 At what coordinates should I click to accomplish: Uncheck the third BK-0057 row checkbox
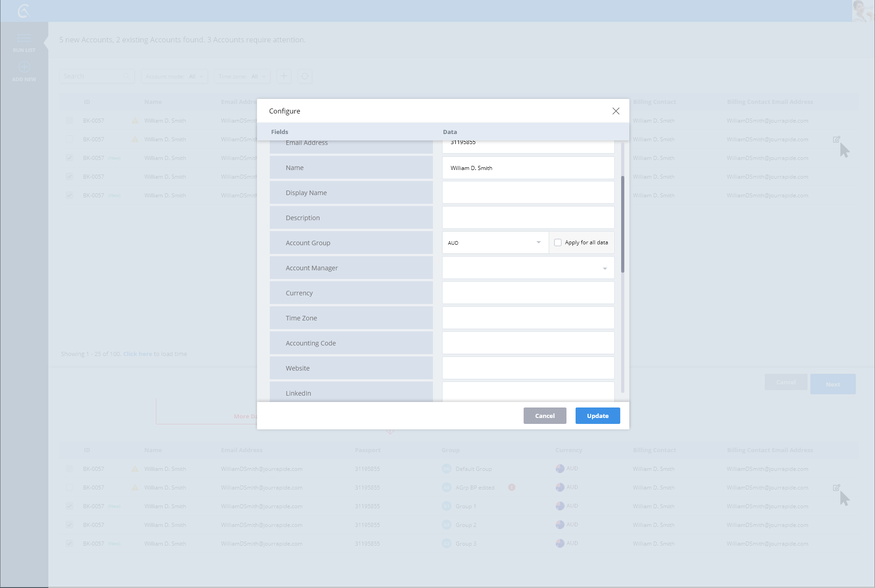tap(69, 158)
